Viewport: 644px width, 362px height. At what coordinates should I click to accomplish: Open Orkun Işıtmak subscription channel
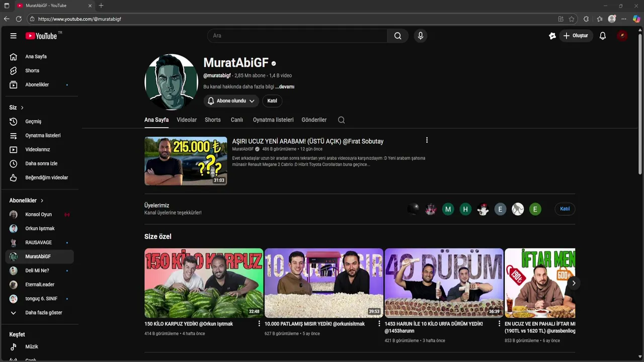pos(40,228)
